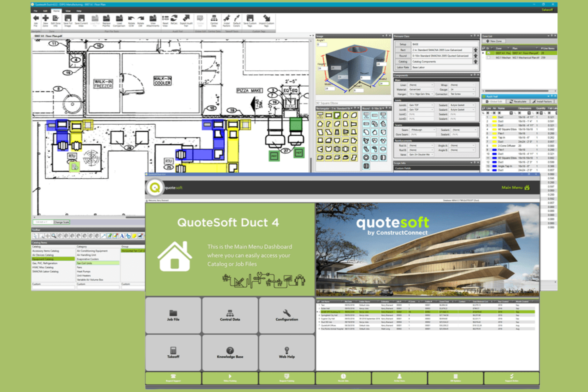Open the Seam dropdown set to Pittsburgh
The image size is (588, 392).
(434, 129)
